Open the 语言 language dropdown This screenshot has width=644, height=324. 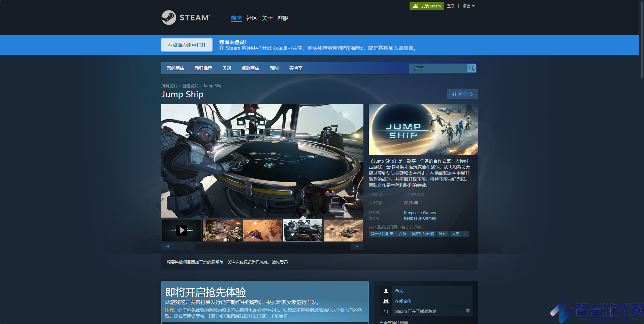(469, 6)
